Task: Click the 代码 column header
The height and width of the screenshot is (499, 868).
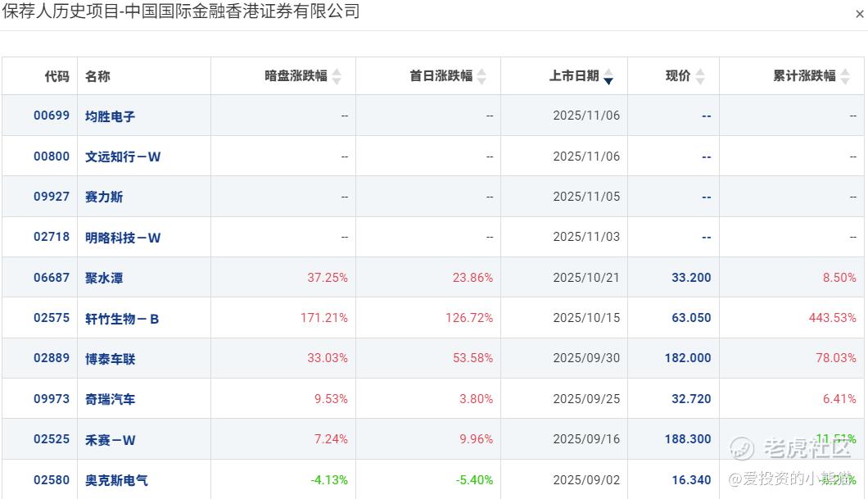Action: coord(57,76)
